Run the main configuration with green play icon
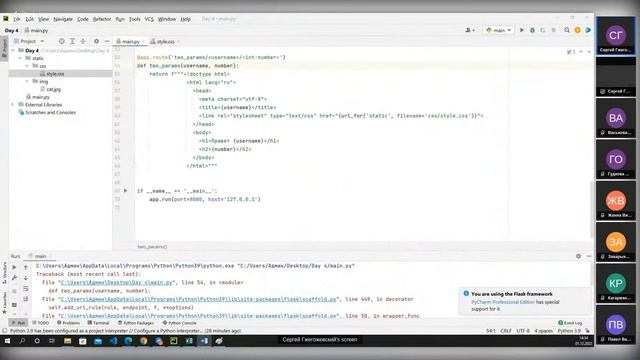The image size is (640, 360). [522, 30]
